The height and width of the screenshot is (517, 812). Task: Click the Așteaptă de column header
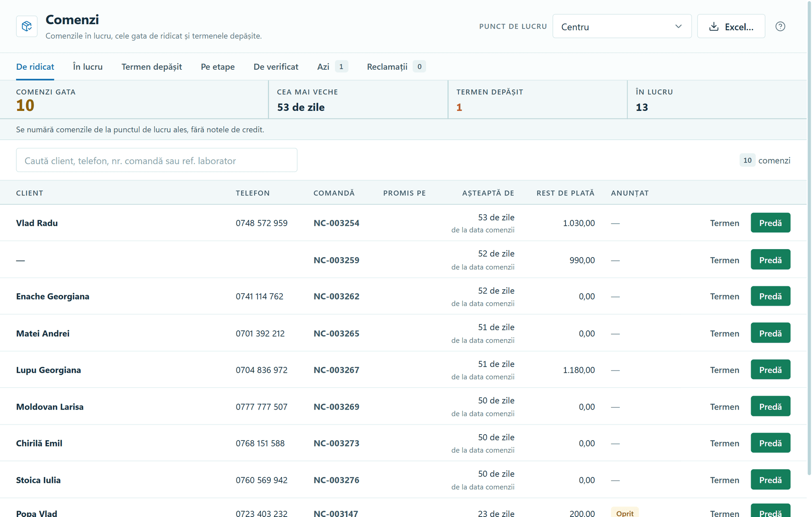pos(488,193)
